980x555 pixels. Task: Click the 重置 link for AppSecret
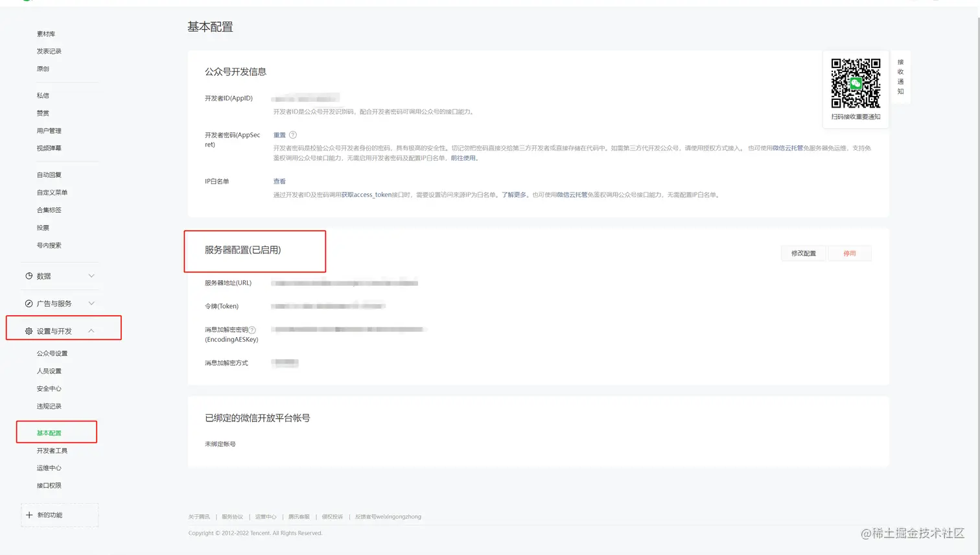[279, 135]
